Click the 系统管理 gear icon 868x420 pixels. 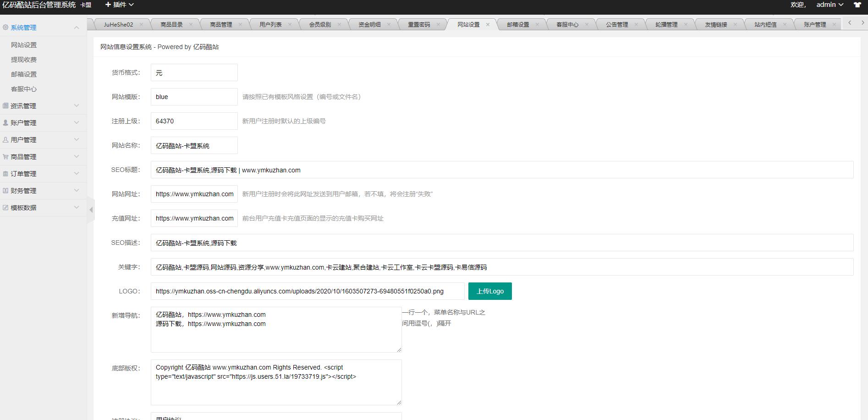click(x=5, y=28)
